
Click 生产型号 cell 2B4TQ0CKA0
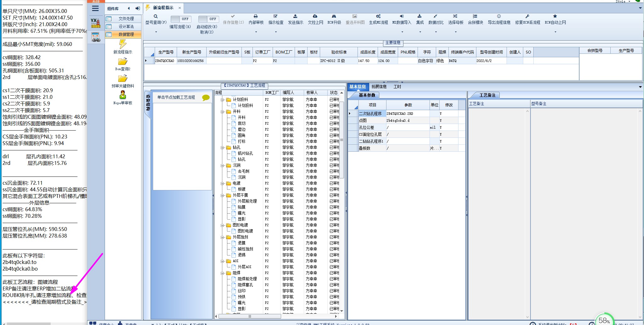165,61
